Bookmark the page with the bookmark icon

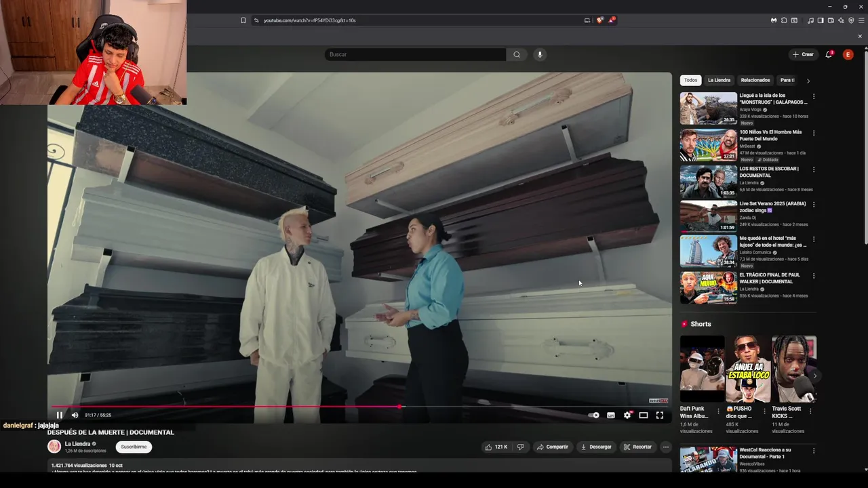pos(243,20)
